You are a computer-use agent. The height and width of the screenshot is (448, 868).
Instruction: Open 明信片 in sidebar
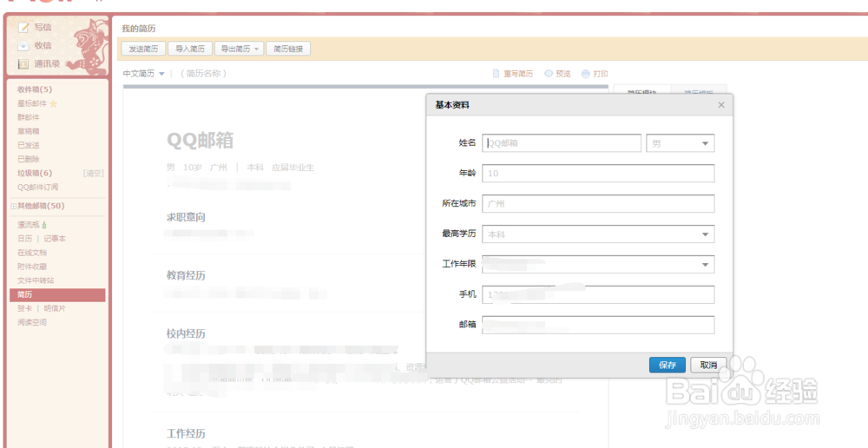pos(55,308)
